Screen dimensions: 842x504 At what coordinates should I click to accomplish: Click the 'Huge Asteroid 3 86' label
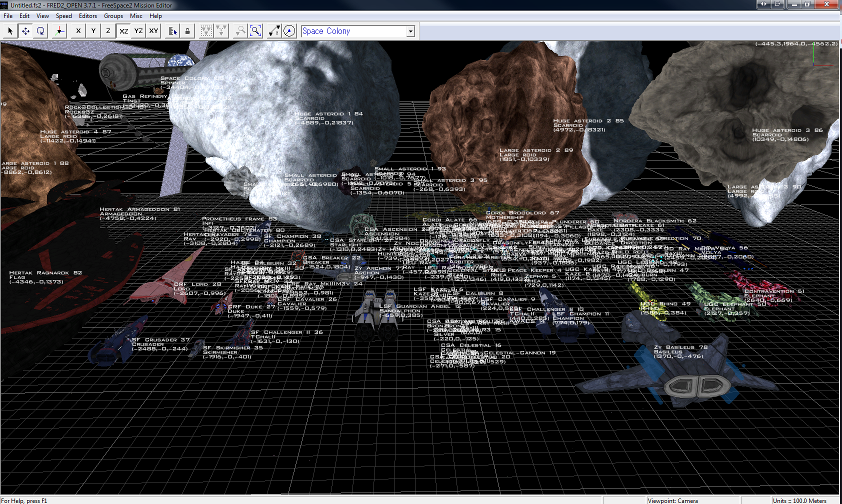coord(787,130)
